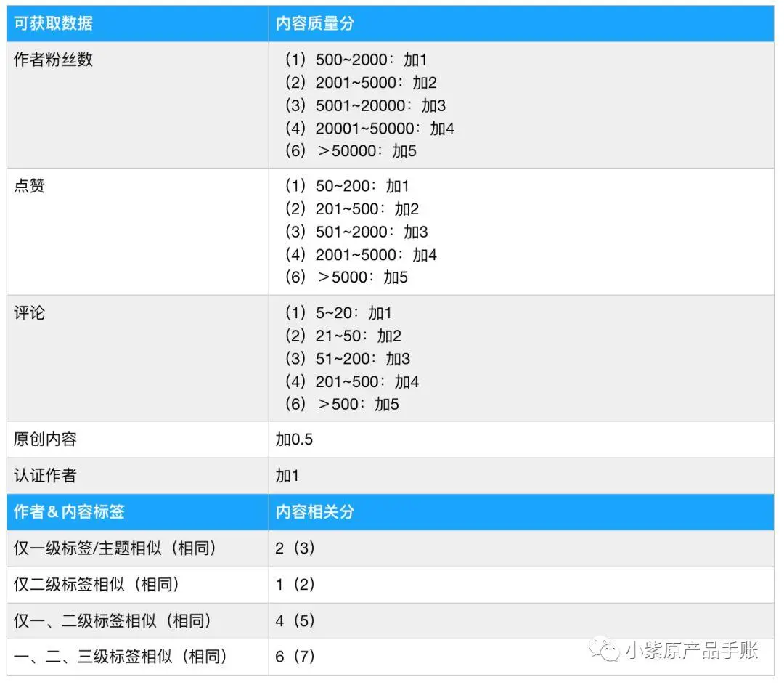784x685 pixels.
Task: Click the 6（7）score cell
Action: [294, 657]
